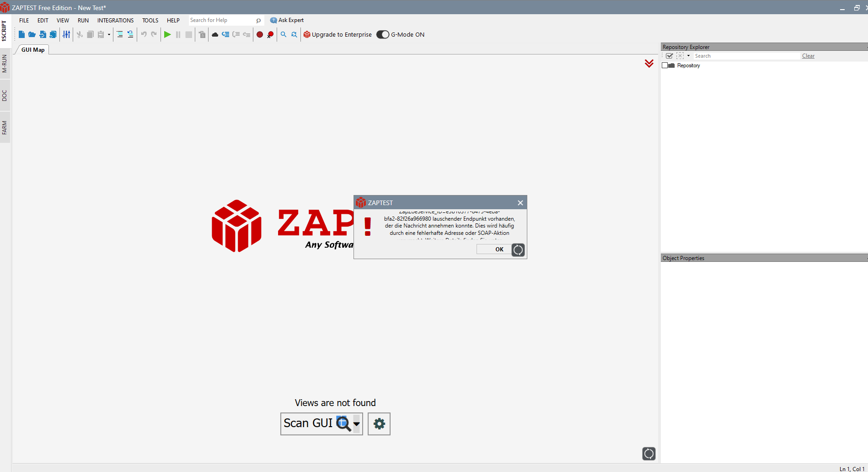Click the uncheck all icon in Repository Explorer
Screen dimensions: 868x472
[680, 56]
